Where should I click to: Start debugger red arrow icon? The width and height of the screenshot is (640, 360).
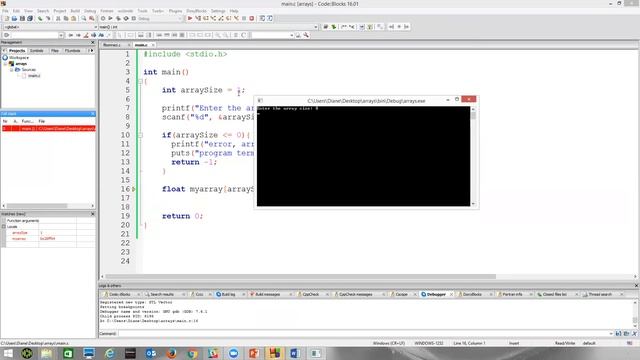[190, 18]
